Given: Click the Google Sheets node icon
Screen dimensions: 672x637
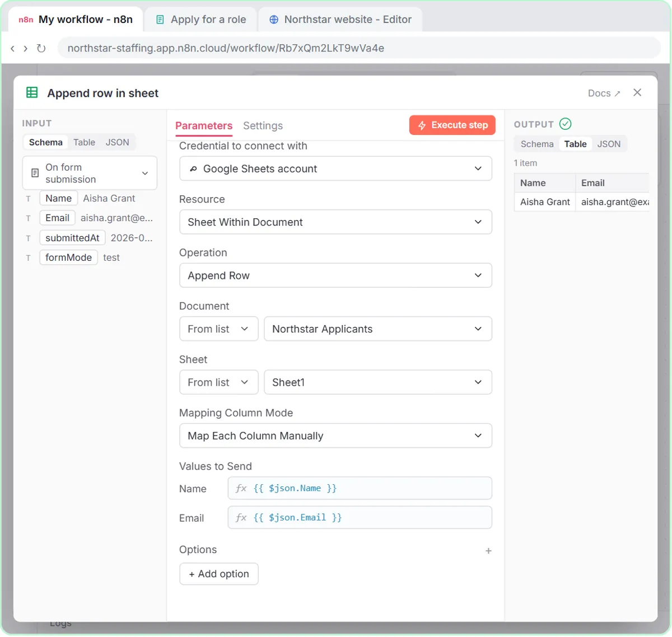Looking at the screenshot, I should coord(32,93).
